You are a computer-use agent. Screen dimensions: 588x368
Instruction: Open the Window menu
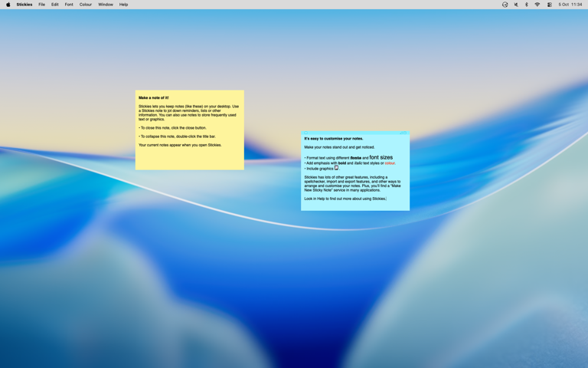coord(106,5)
